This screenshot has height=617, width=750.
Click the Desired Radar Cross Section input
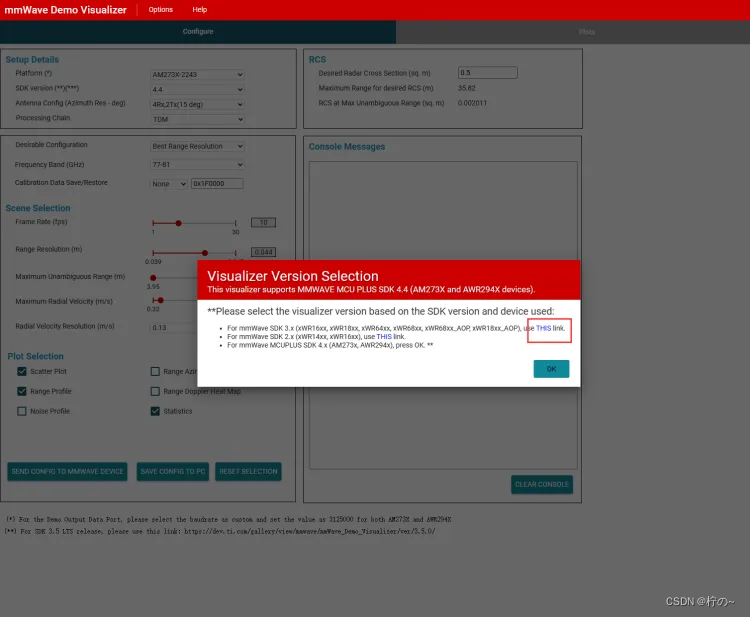click(x=487, y=73)
